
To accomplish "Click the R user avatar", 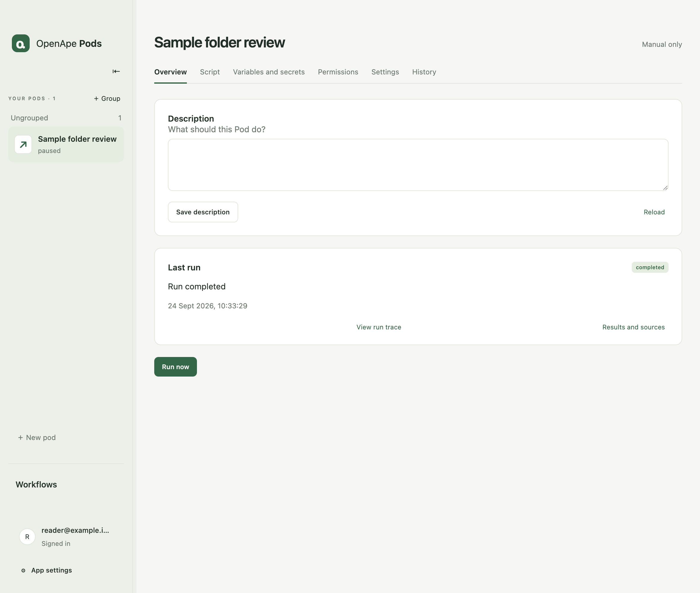I will (x=27, y=537).
